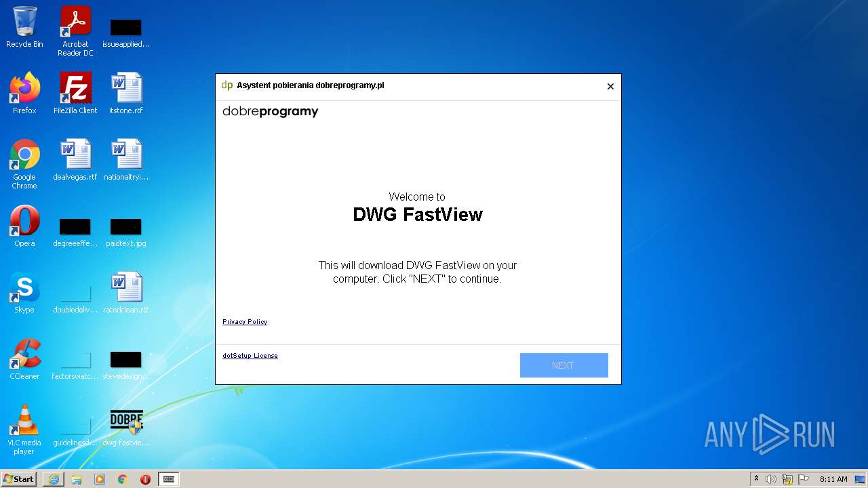
Task: Select the Skype desktop shortcut
Action: coord(24,292)
